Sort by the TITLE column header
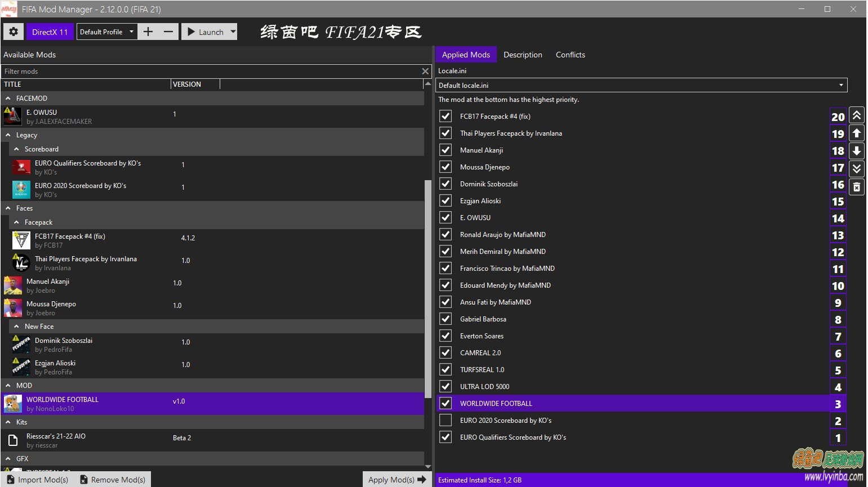Image resolution: width=868 pixels, height=487 pixels. [86, 84]
